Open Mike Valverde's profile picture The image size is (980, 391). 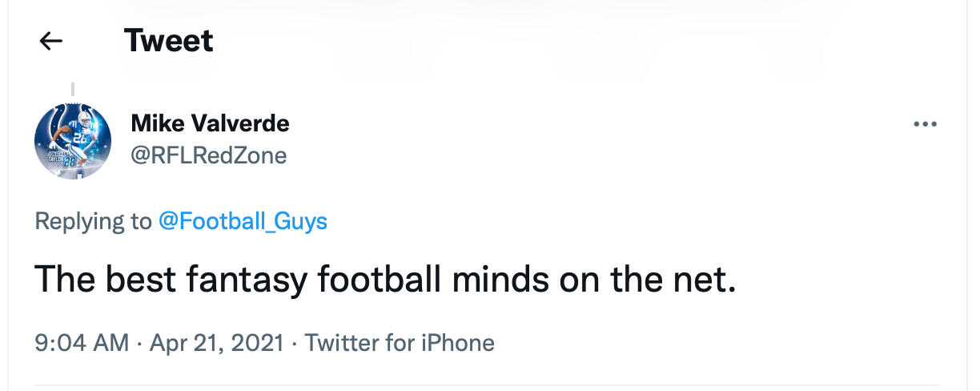tap(73, 141)
